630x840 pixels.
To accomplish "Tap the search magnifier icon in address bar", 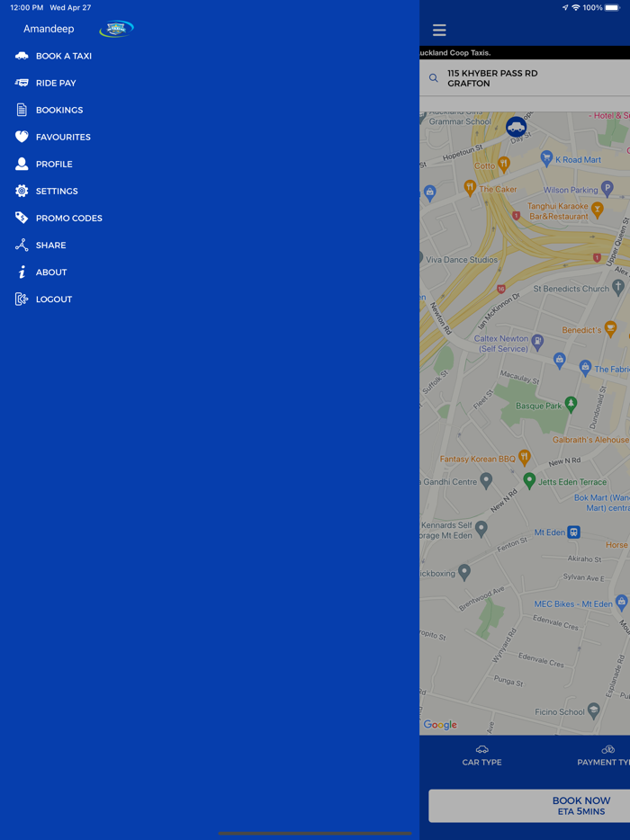I will click(433, 78).
